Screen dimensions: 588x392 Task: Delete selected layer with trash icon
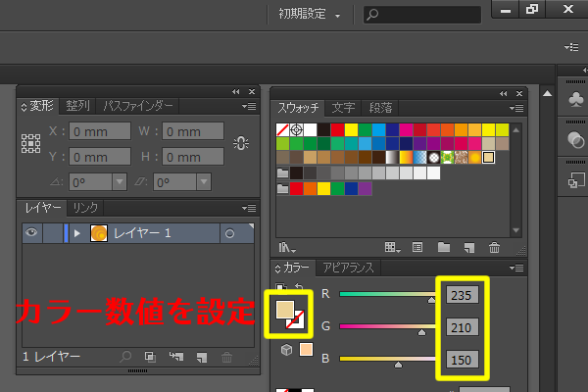tap(227, 359)
